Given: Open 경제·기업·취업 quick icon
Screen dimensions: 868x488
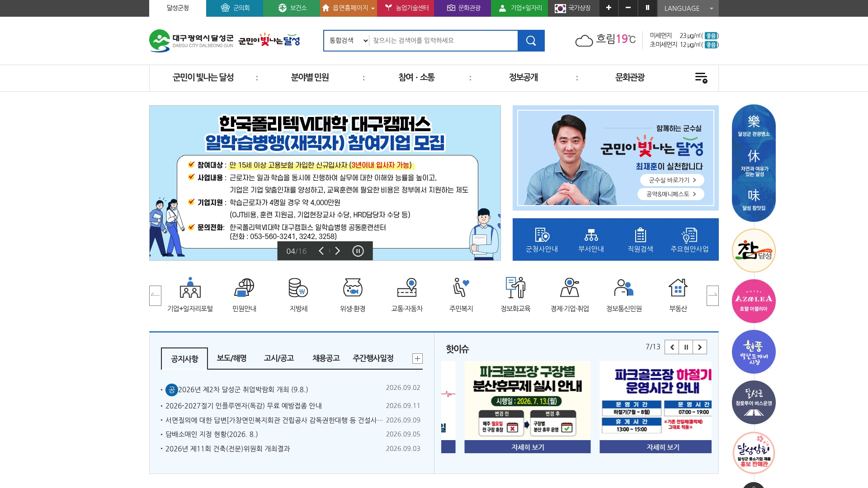Looking at the screenshot, I should pos(570,295).
